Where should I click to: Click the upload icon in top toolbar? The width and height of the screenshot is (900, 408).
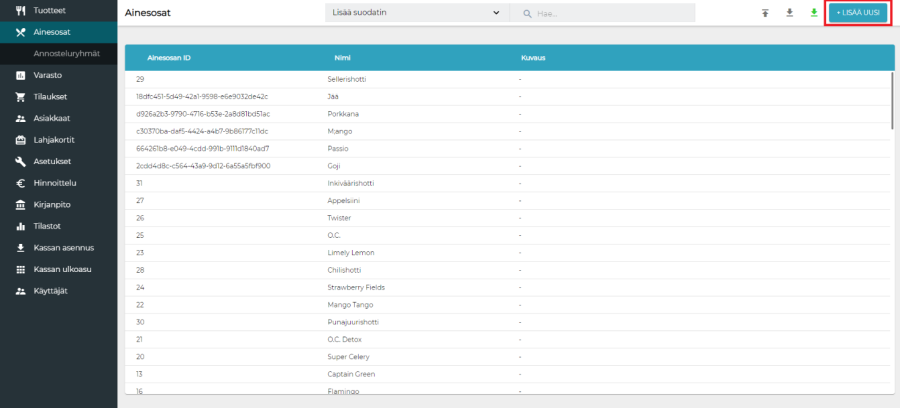(x=765, y=13)
